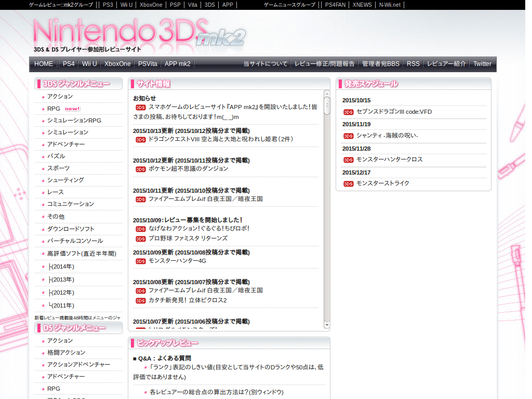Click the Nintendo 3DS mk2 site logo
The image size is (532, 399).
tap(139, 35)
